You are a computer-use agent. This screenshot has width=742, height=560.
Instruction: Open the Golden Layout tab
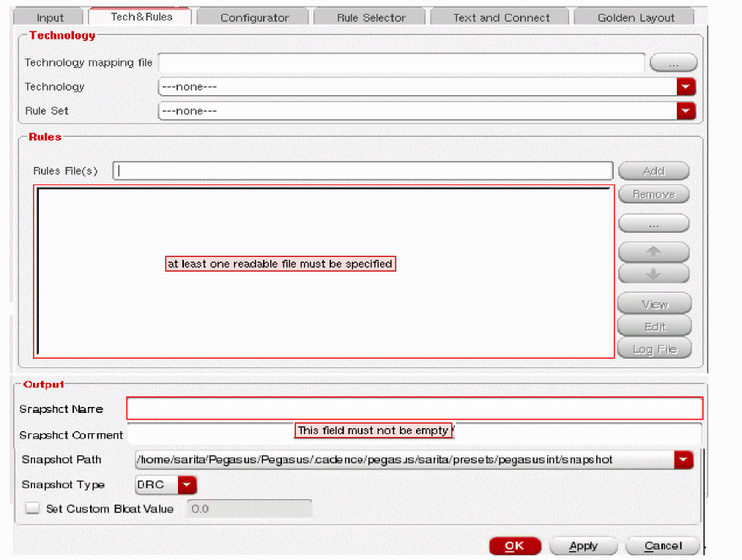(635, 18)
